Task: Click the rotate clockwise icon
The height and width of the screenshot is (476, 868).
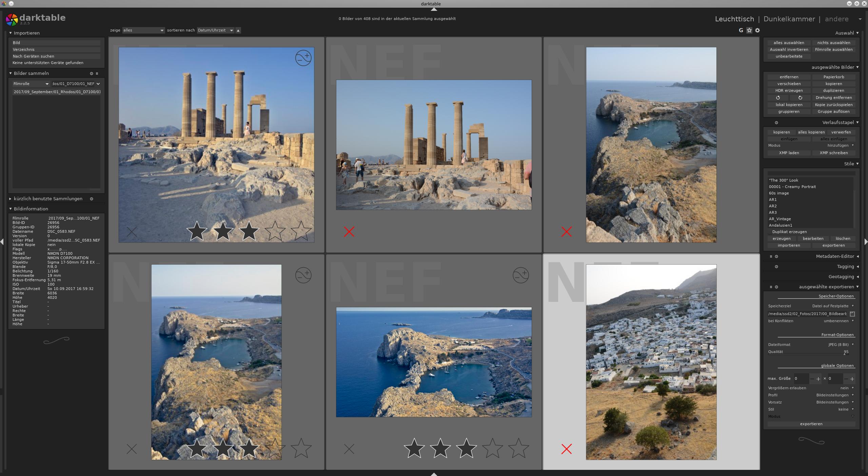Action: point(800,98)
